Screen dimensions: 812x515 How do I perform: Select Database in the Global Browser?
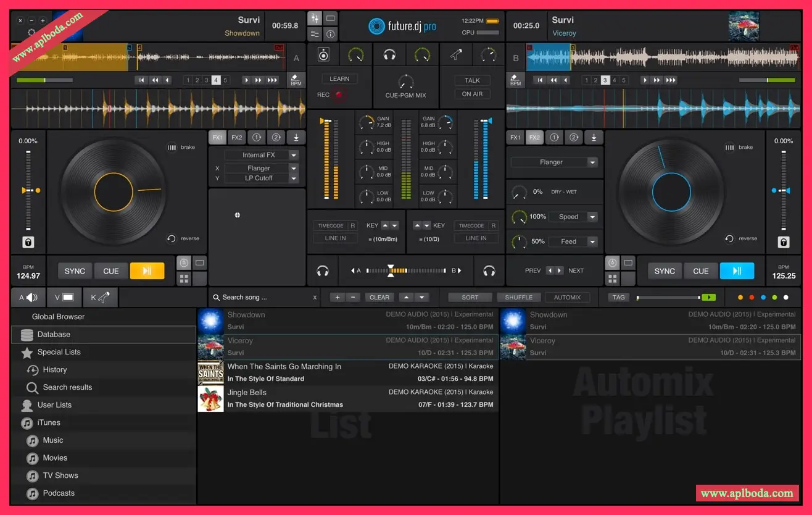tap(54, 334)
